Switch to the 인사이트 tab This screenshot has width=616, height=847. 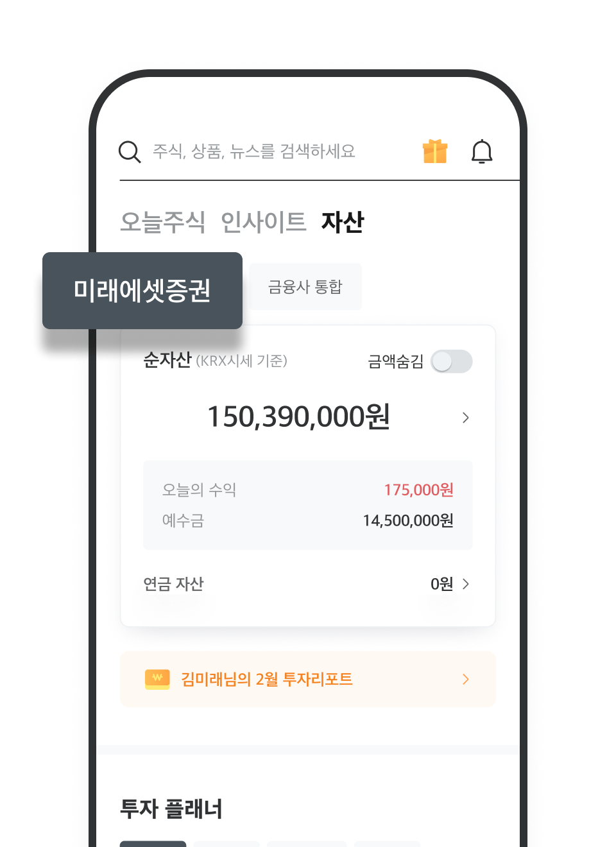(x=263, y=222)
